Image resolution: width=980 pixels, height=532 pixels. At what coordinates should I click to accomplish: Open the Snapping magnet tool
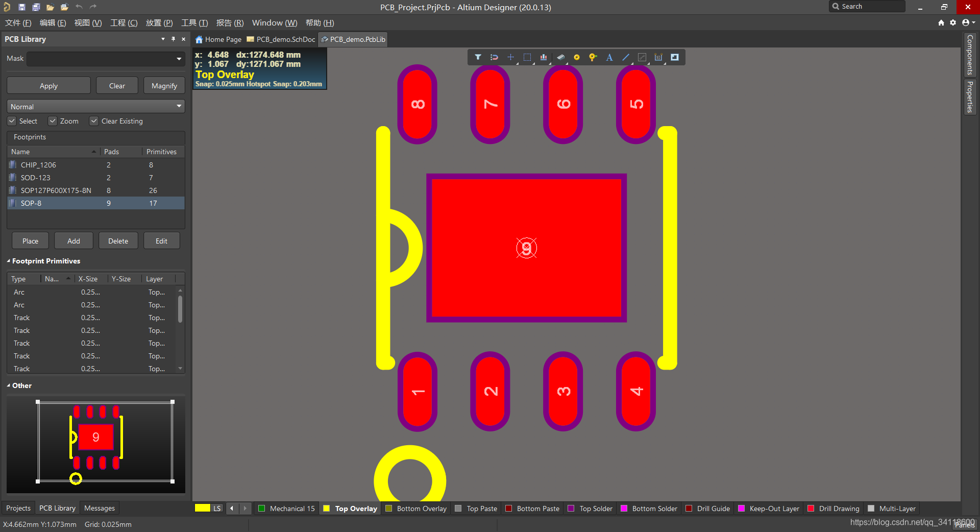click(494, 57)
